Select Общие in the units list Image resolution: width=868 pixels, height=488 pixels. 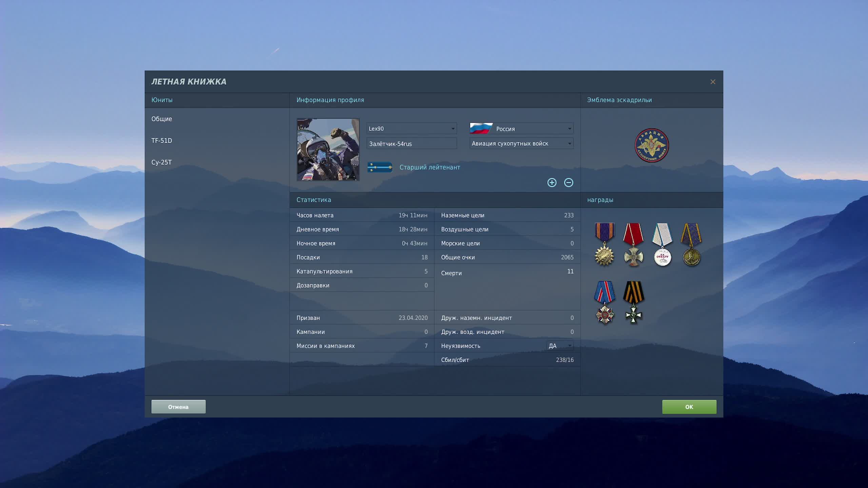click(162, 119)
